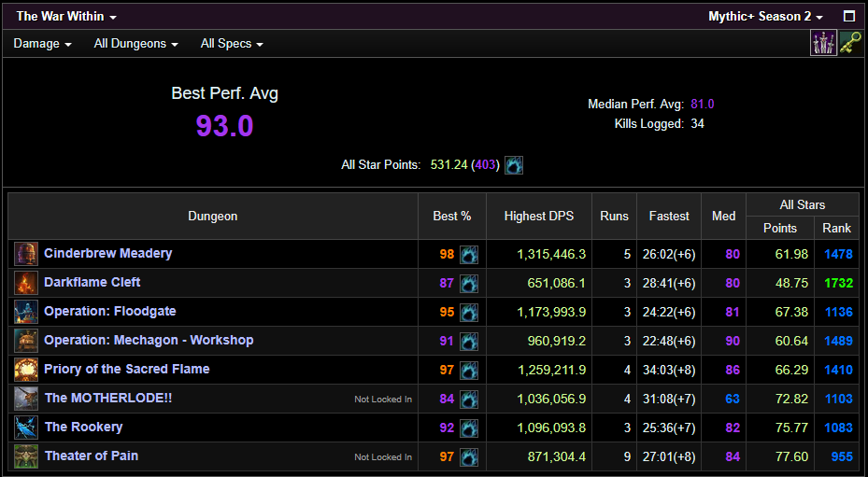Open the raid zone icon at top right
This screenshot has width=868, height=477.
coord(824,43)
